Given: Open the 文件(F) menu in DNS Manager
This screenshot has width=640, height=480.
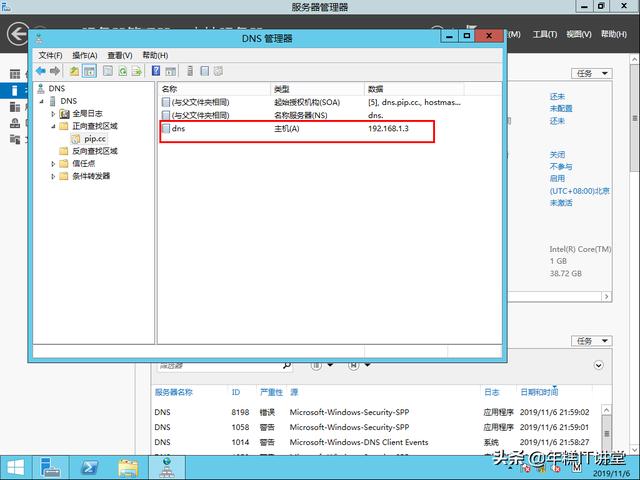Looking at the screenshot, I should 50,55.
